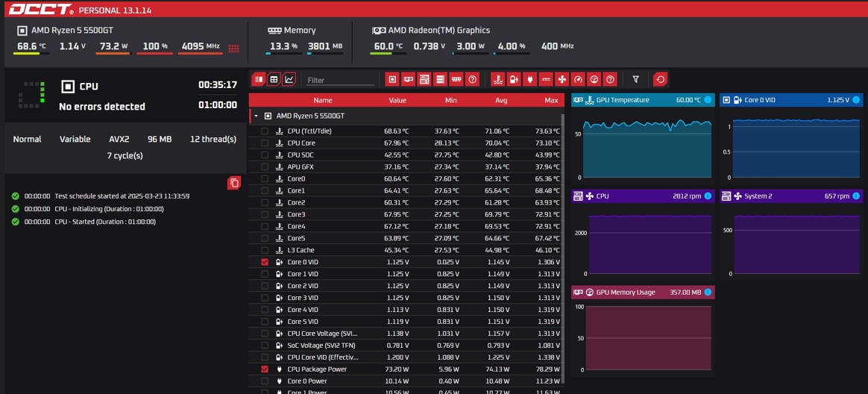Open info for Core 0 VID graph
This screenshot has width=868, height=394.
[856, 100]
